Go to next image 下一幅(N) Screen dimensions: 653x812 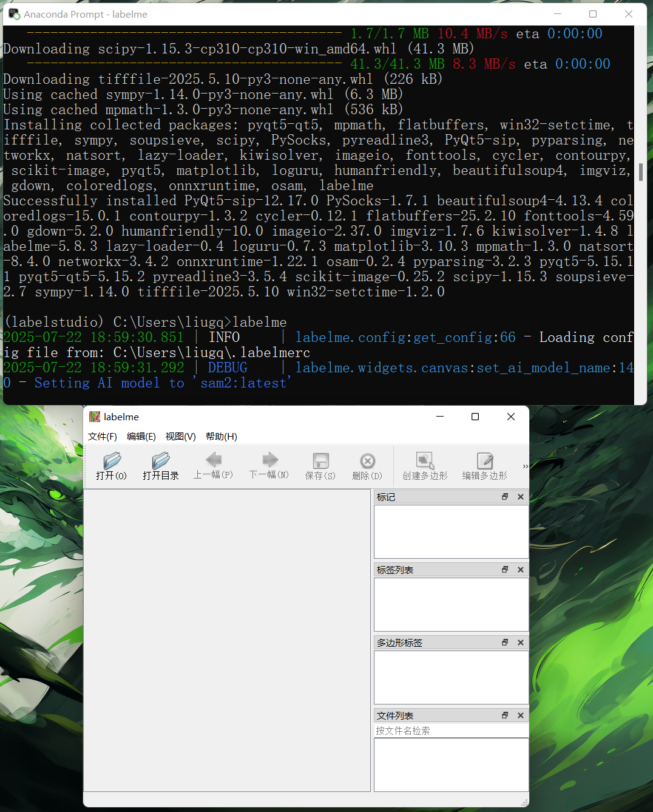pyautogui.click(x=269, y=466)
